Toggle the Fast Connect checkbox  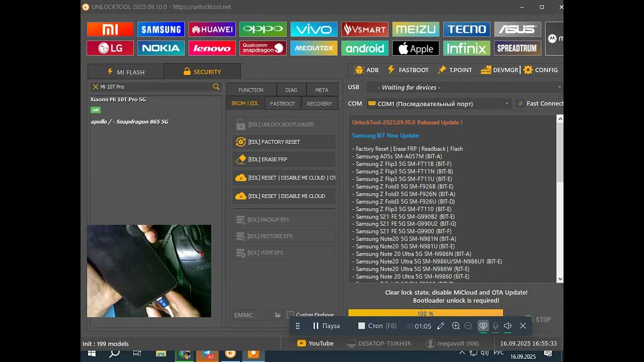coord(521,104)
